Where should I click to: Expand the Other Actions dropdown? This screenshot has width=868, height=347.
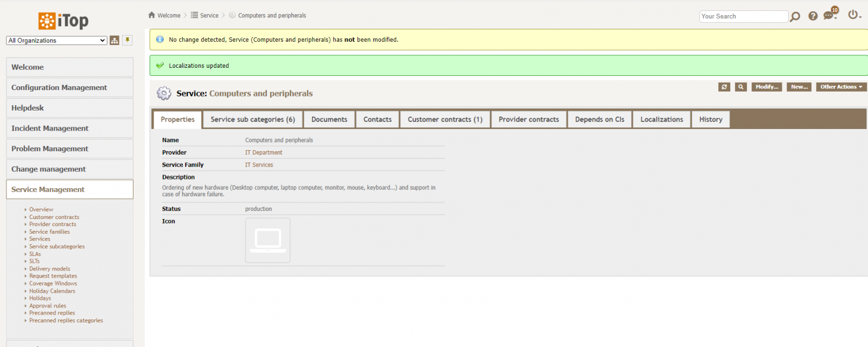point(841,87)
